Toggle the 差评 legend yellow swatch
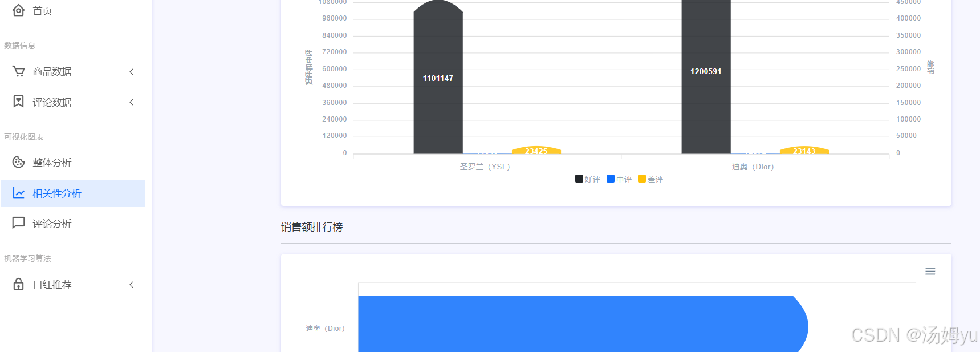This screenshot has width=980, height=352. (x=642, y=179)
